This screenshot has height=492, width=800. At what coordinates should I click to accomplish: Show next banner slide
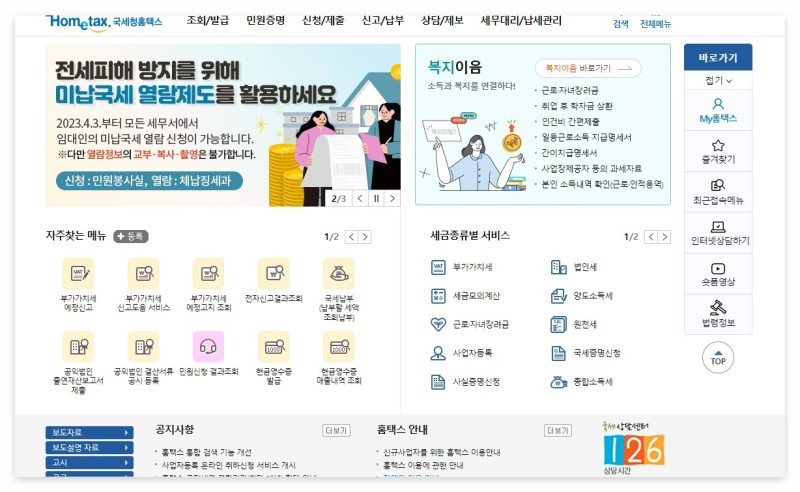(x=392, y=199)
